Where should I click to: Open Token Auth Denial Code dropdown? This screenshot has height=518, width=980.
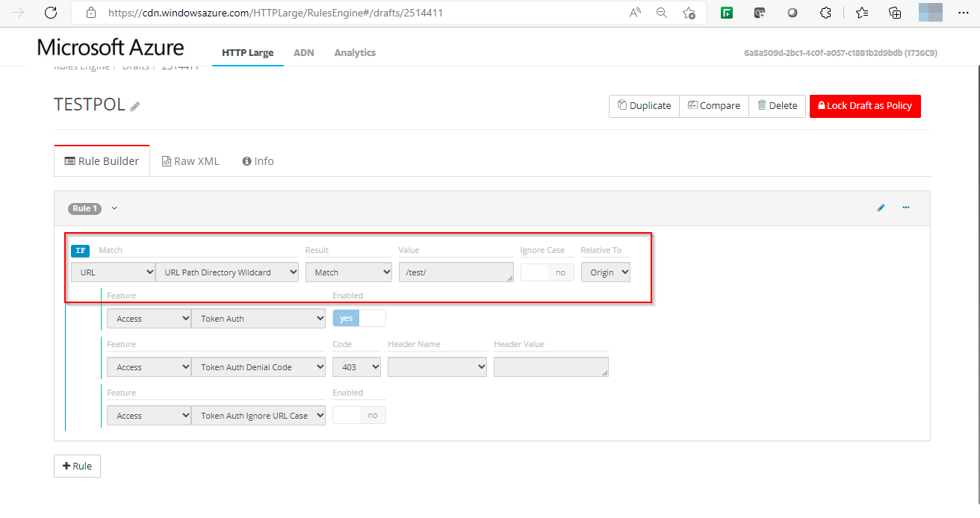pyautogui.click(x=258, y=367)
